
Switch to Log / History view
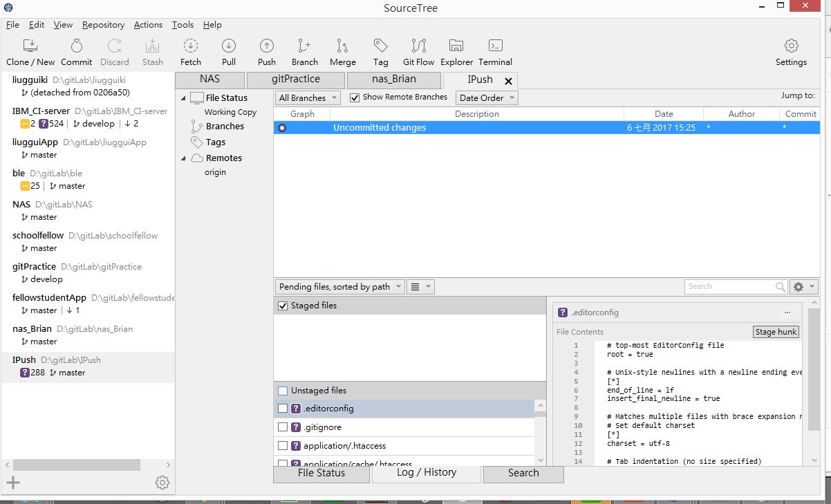(426, 473)
